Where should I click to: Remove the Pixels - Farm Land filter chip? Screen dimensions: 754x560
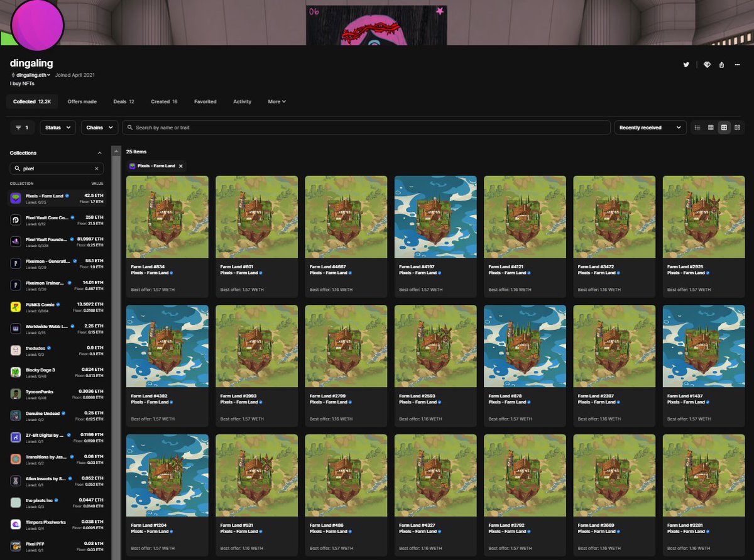coord(181,166)
